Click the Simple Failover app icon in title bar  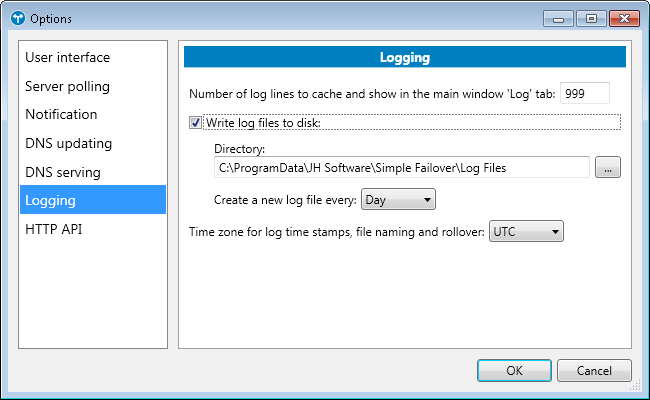(17, 19)
